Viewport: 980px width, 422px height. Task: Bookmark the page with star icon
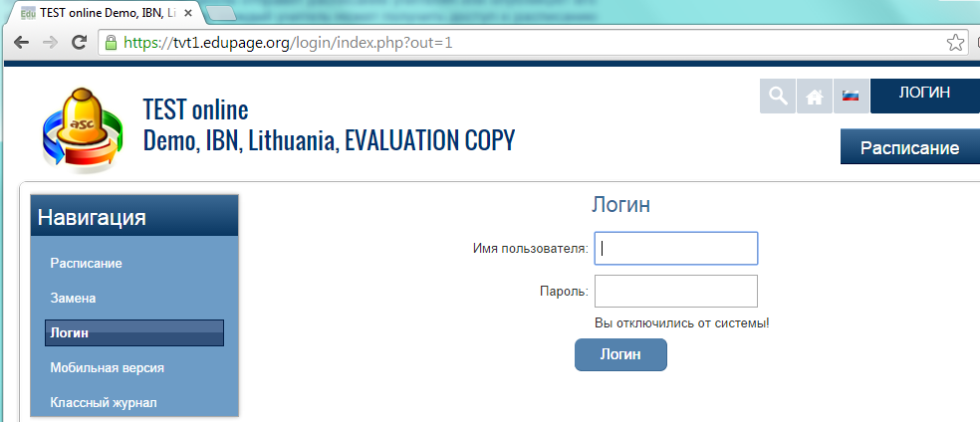click(955, 43)
